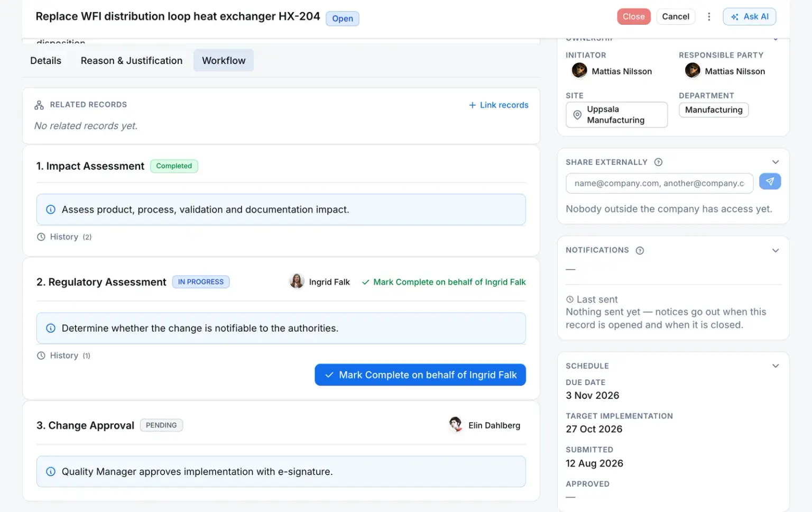The image size is (812, 512).
Task: Send external share invitation with paper plane icon
Action: point(770,181)
